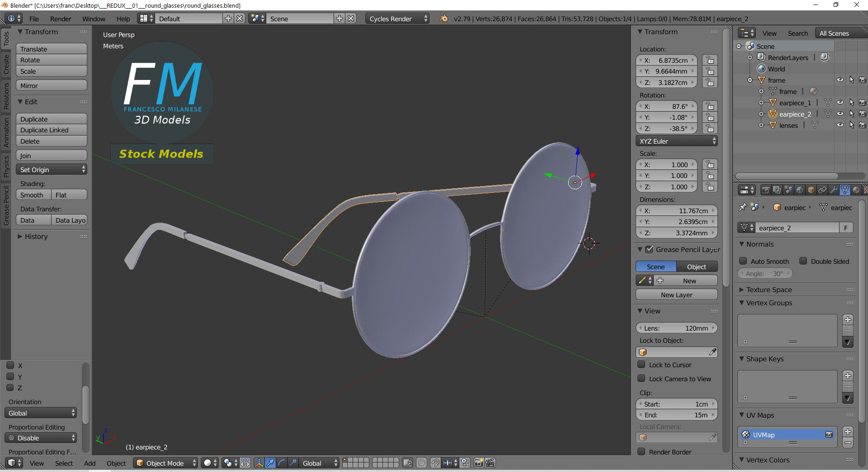Add a new vertex group with plus icon

(x=848, y=320)
